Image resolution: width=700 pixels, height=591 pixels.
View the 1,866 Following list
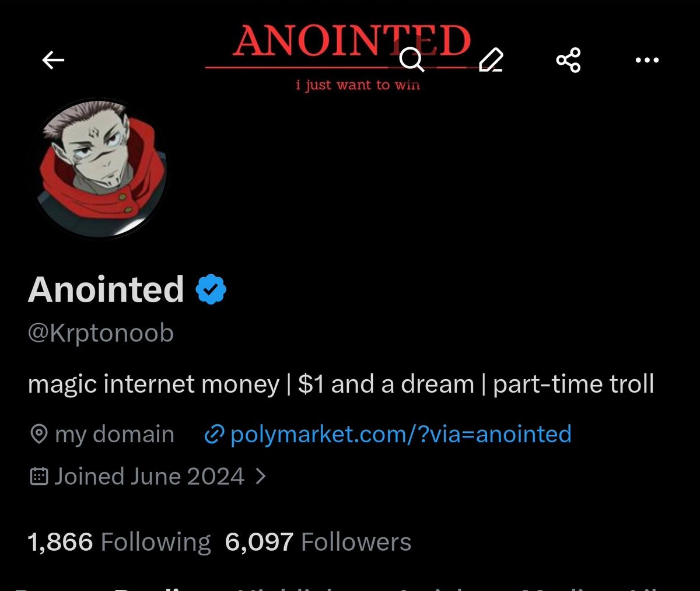pos(119,542)
